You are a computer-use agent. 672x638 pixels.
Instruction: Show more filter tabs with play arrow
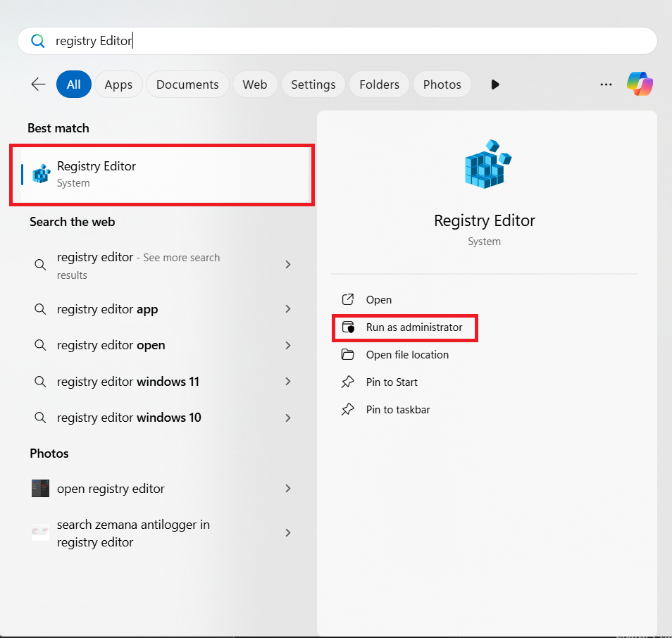point(494,85)
